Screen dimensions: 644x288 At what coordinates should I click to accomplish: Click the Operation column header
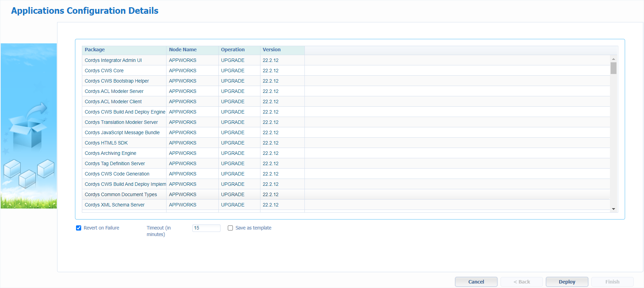pyautogui.click(x=239, y=50)
